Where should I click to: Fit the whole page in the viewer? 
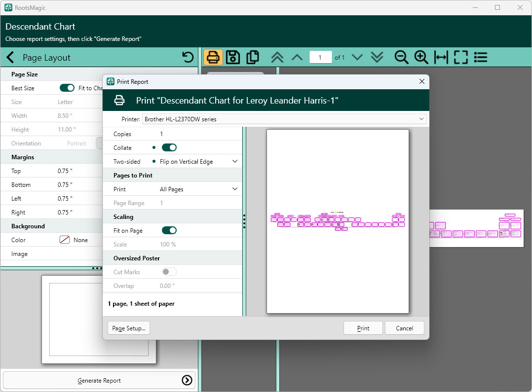[x=461, y=57]
